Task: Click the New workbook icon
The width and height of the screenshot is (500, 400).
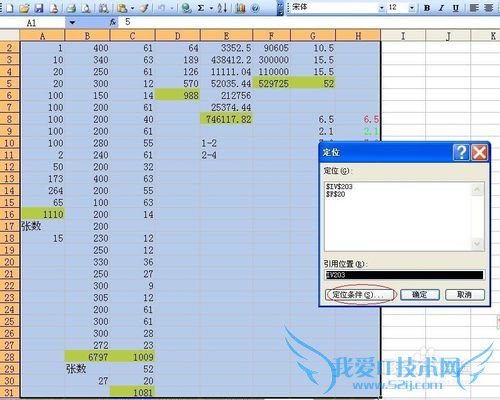Action: (9, 8)
